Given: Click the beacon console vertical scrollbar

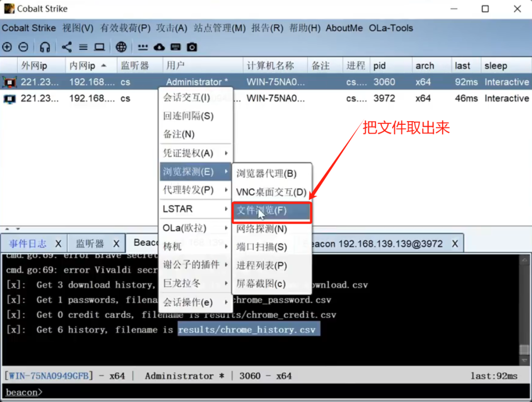Looking at the screenshot, I should click(x=524, y=309).
